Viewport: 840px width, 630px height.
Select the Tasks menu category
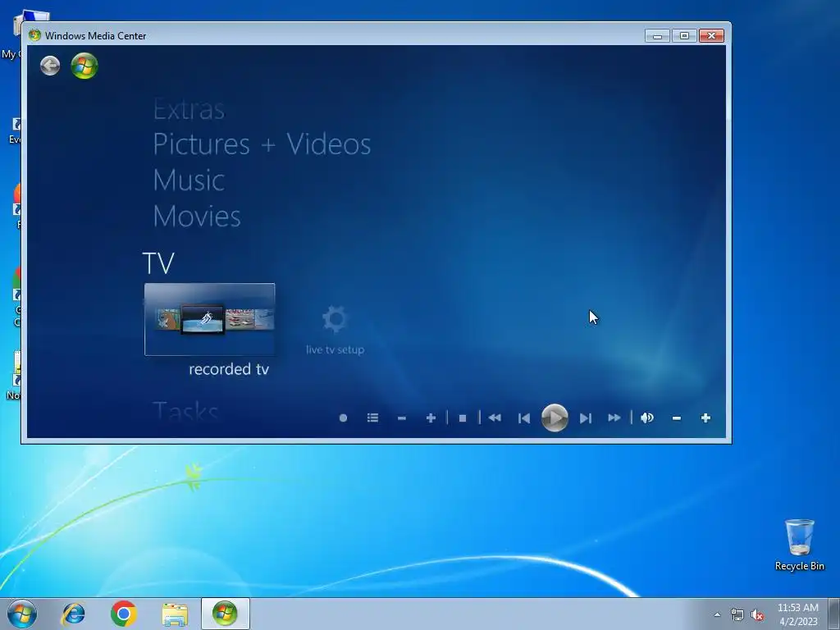[x=186, y=411]
